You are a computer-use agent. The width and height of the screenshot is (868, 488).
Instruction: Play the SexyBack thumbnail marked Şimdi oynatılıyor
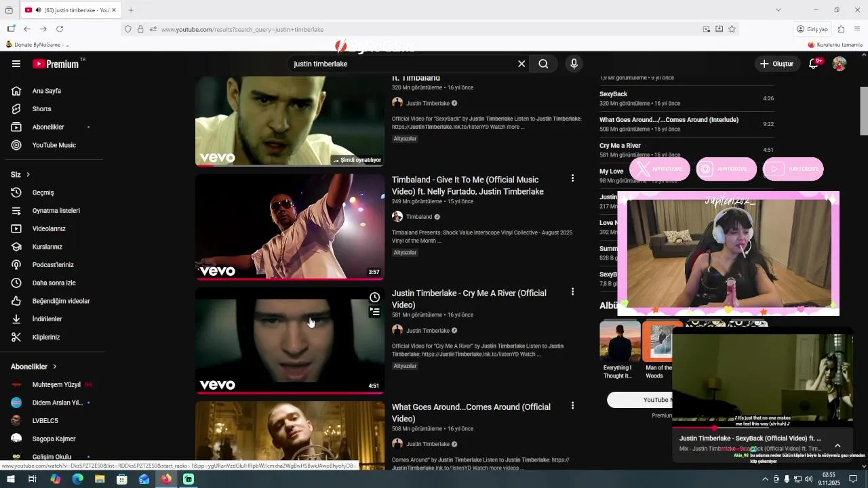coord(290,121)
